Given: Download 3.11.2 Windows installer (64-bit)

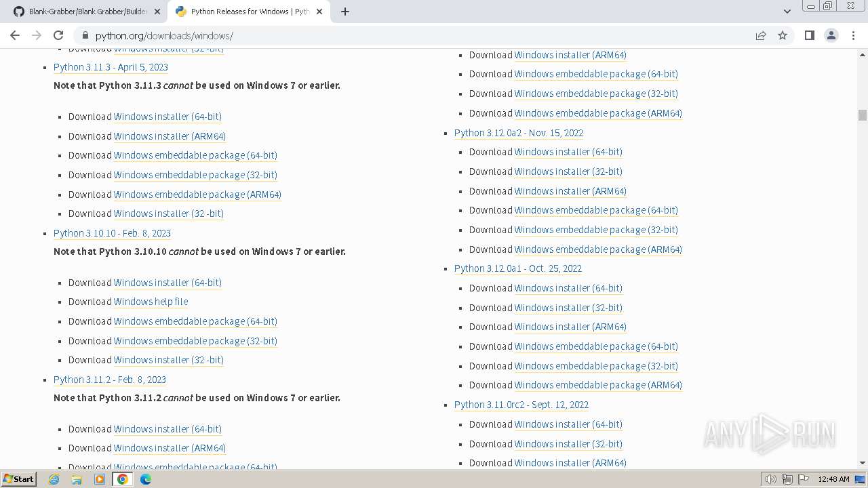Looking at the screenshot, I should coord(167,429).
